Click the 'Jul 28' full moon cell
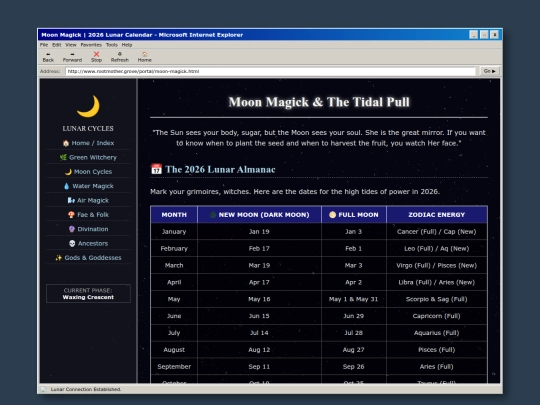The image size is (540, 405). [x=354, y=333]
